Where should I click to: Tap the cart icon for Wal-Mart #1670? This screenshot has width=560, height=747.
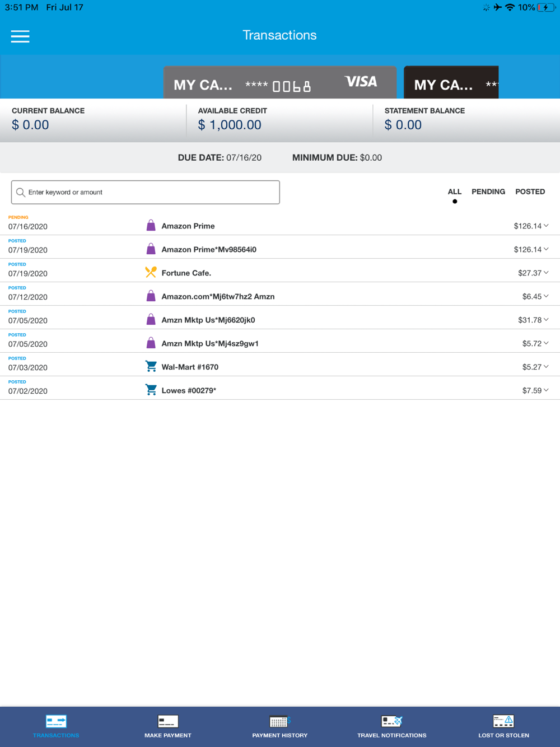tap(151, 367)
